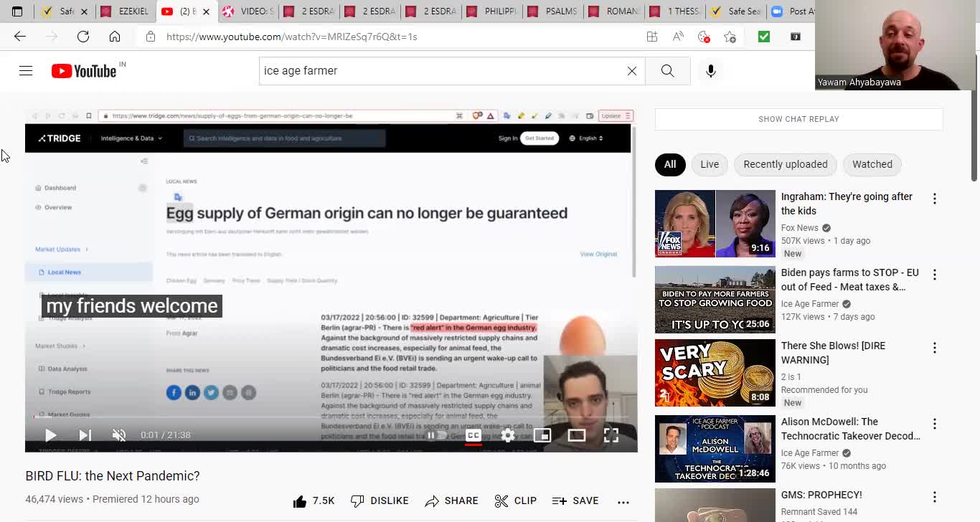Screen dimensions: 980x522
Task: Open the apps/collections icon in address bar
Action: click(652, 37)
